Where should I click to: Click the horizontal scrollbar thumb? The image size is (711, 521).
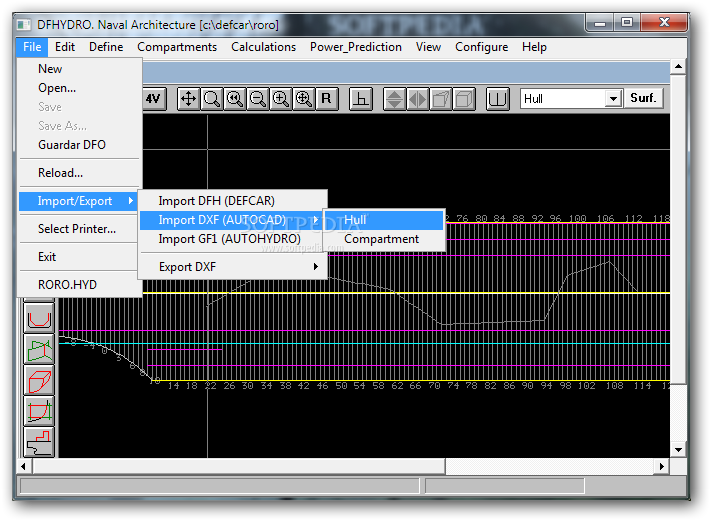coord(239,466)
